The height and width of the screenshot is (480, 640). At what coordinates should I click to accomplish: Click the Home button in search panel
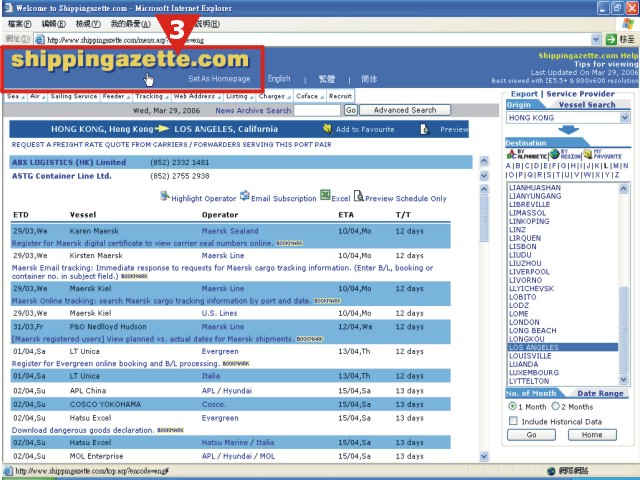tap(592, 435)
